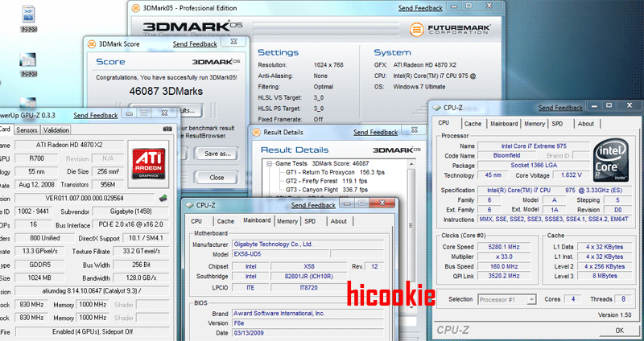
Task: Select CPU tab in right CPU-Z window
Action: coord(444,123)
